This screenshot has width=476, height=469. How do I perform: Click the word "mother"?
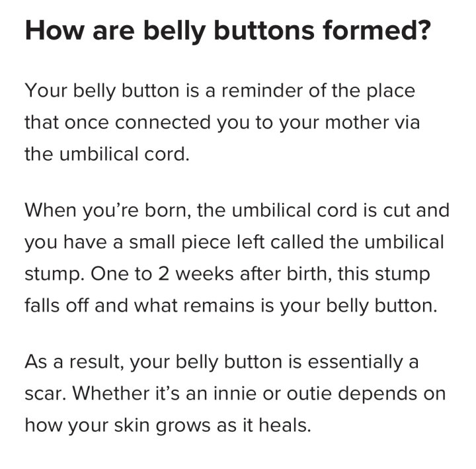(357, 122)
